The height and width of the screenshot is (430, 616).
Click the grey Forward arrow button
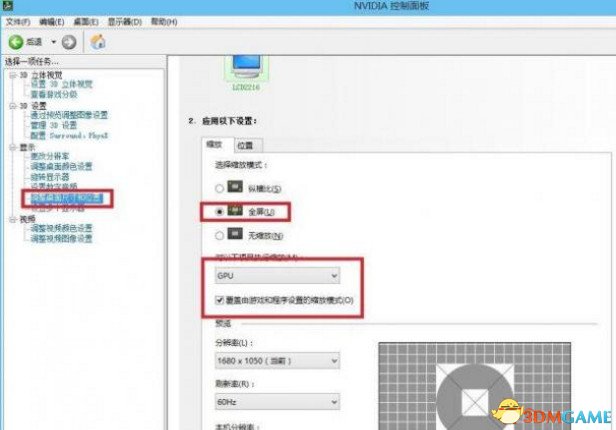(69, 42)
